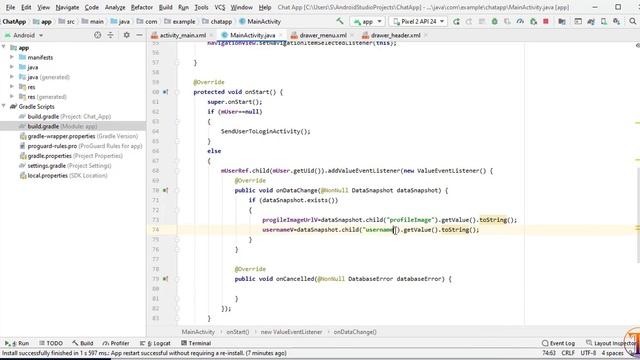The width and height of the screenshot is (640, 360).
Task: Hide the Project panel with minus icon
Action: (139, 36)
